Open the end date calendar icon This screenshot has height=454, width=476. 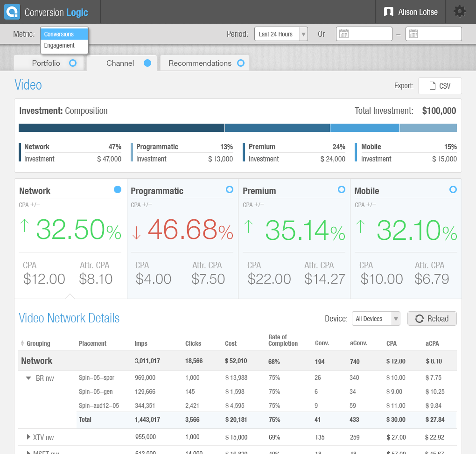point(413,34)
